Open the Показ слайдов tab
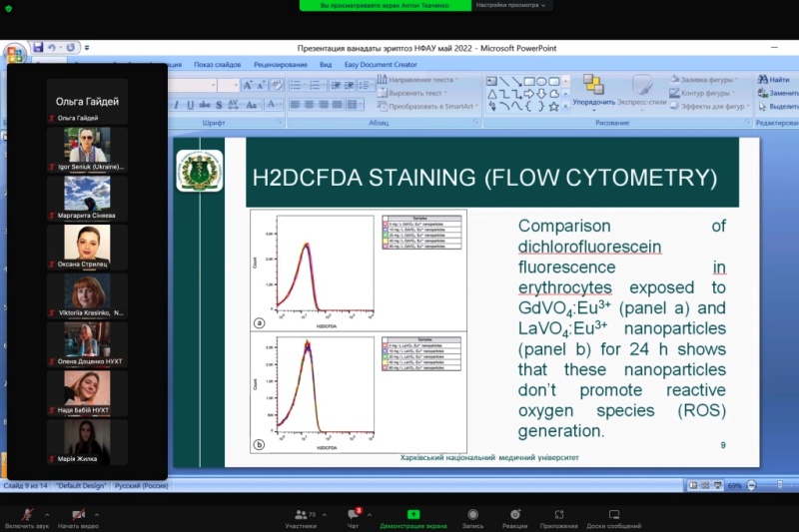 (217, 65)
